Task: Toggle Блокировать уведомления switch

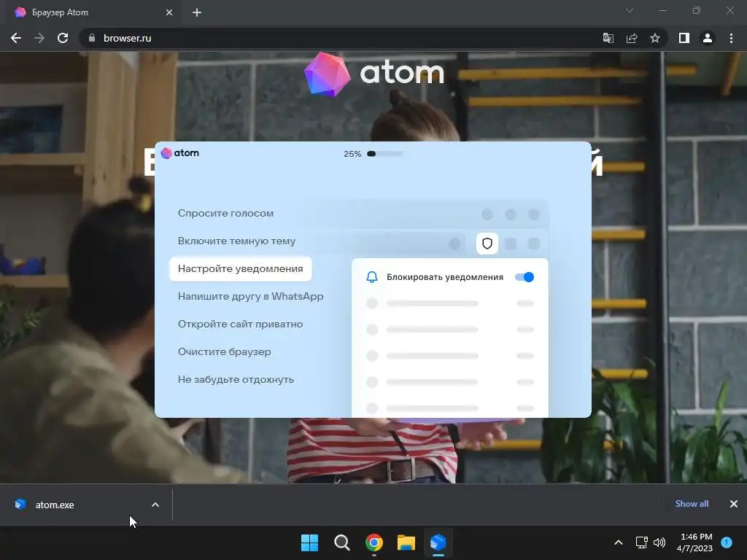Action: (525, 277)
